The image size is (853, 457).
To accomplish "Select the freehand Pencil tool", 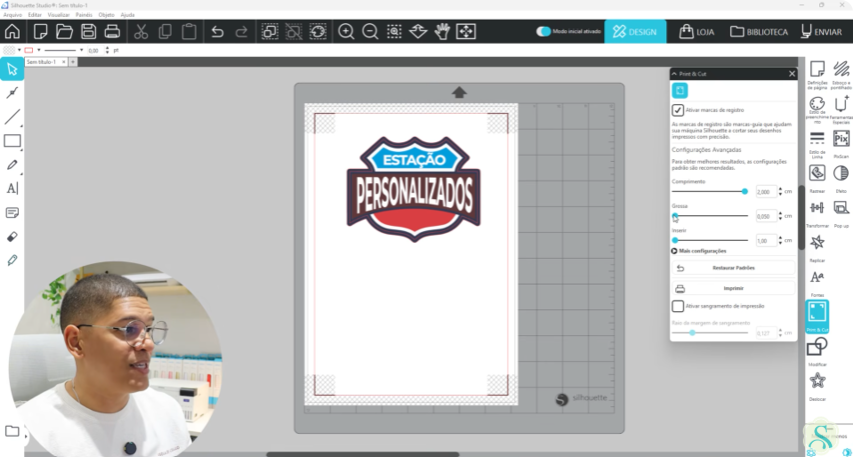I will click(x=12, y=165).
